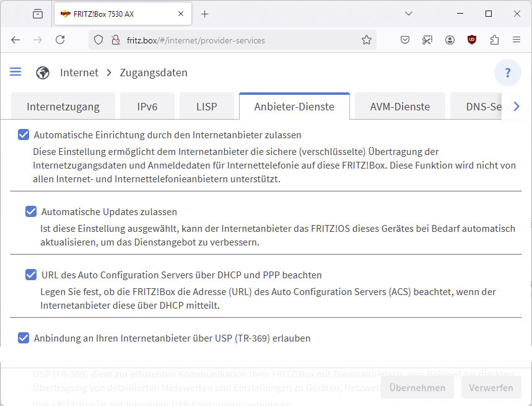Reload the current page

tap(59, 40)
